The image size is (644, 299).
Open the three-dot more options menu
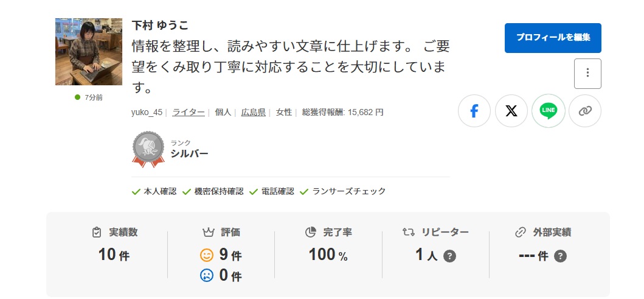tap(587, 74)
